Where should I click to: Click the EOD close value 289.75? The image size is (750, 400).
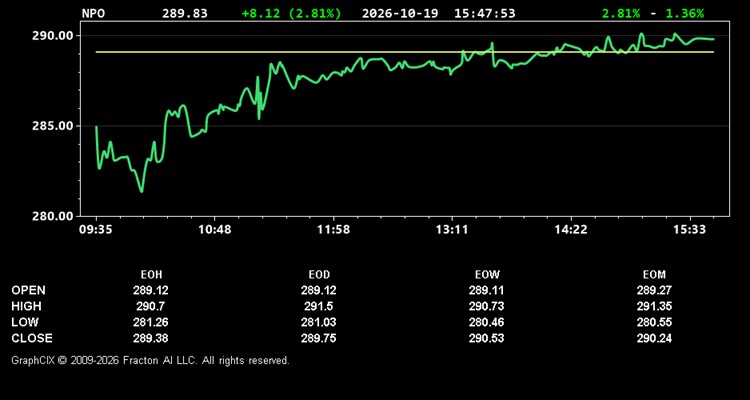[x=319, y=338]
